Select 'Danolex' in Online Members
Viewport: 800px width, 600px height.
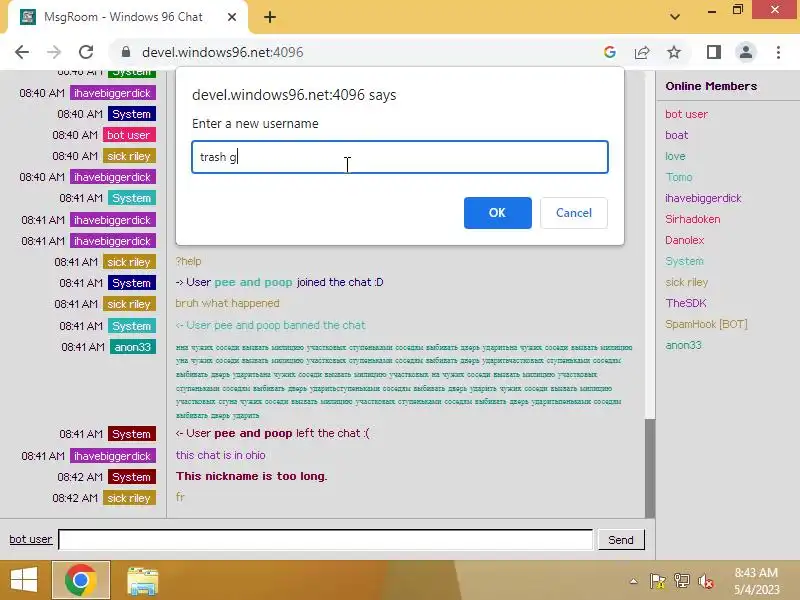click(684, 240)
